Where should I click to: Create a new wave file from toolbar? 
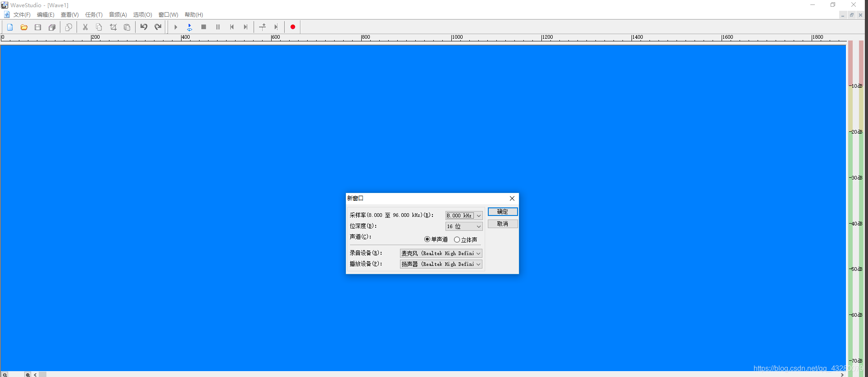(10, 27)
